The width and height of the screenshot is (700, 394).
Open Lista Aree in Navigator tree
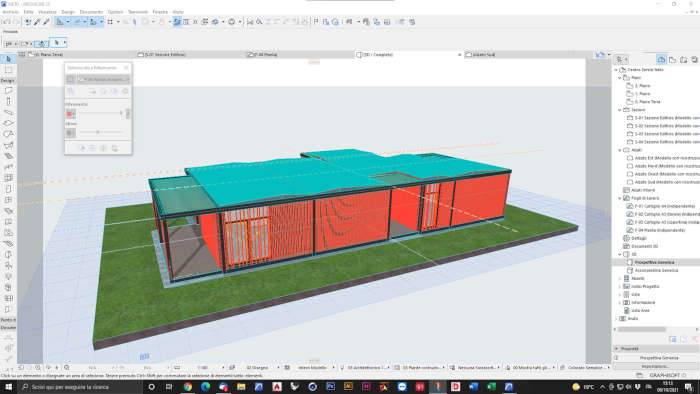coord(640,311)
